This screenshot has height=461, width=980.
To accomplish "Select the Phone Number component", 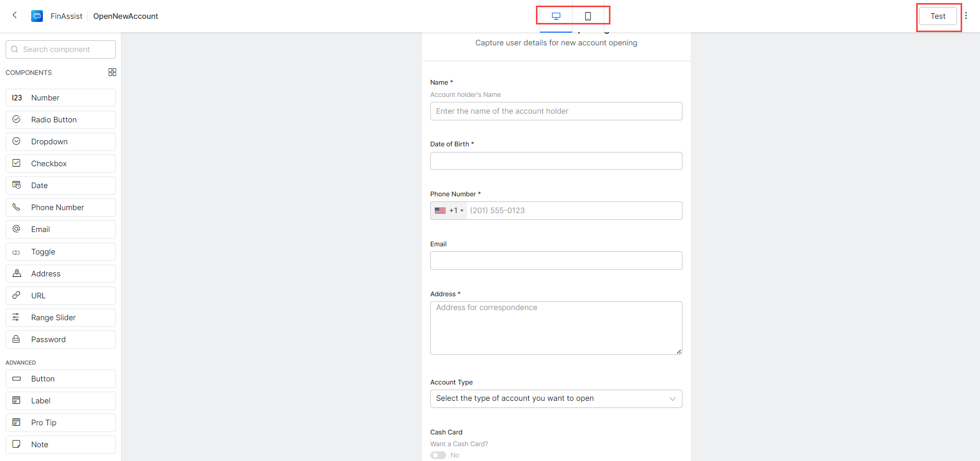I will click(61, 208).
